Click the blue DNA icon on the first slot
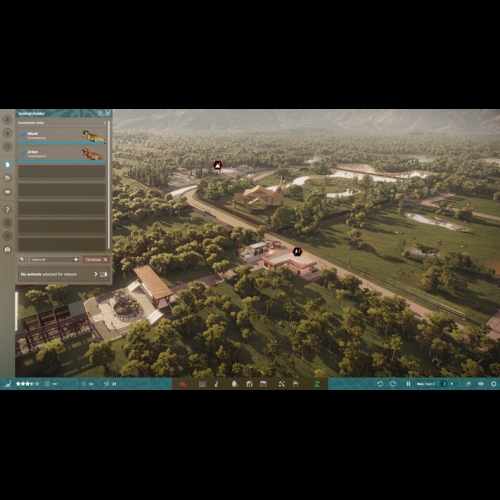 (x=23, y=136)
